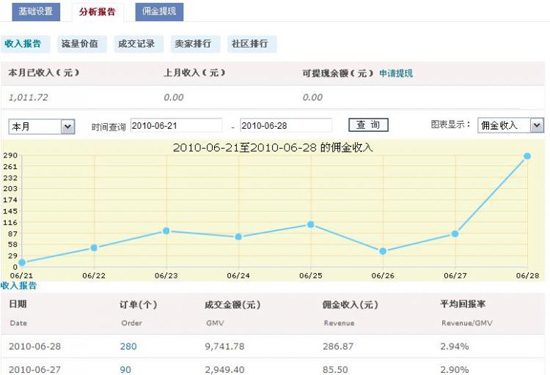Click the 本月已收入 value 1,011.72
The image size is (550, 375).
[x=28, y=98]
